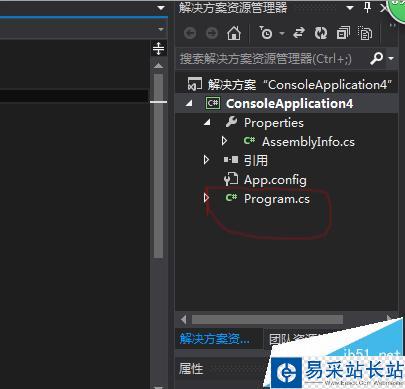The width and height of the screenshot is (405, 389).
Task: Click the App.config file icon
Action: pos(231,179)
